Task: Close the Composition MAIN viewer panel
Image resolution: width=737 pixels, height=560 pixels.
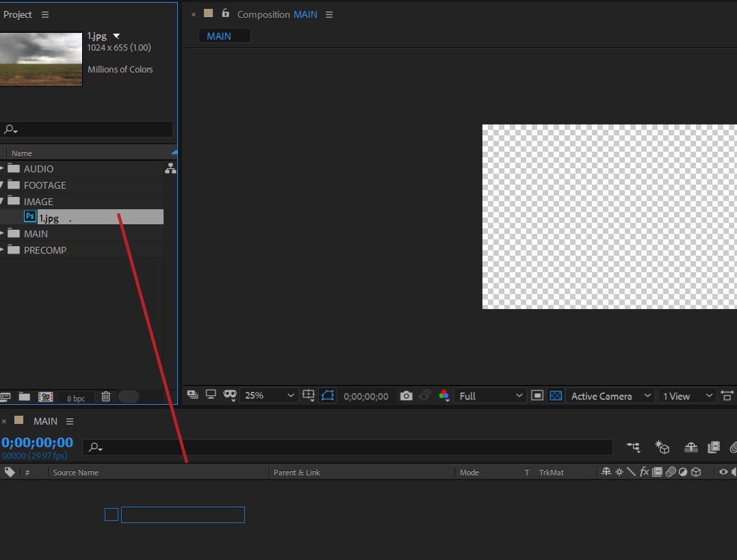Action: point(193,14)
